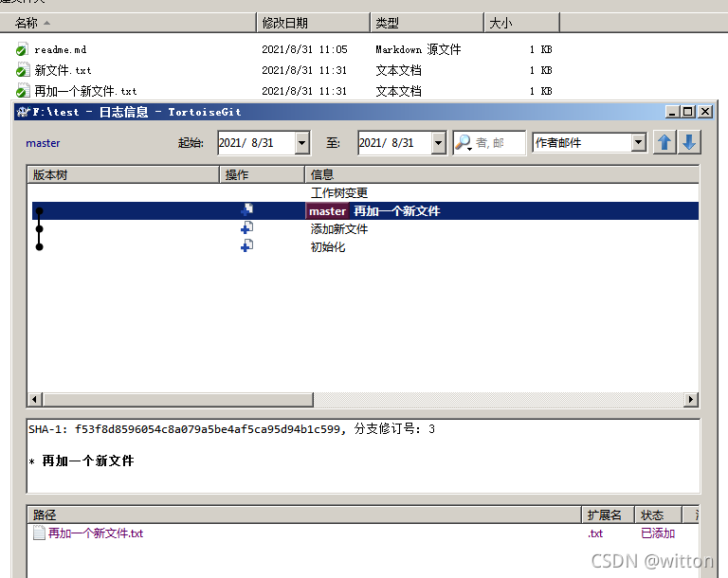Screen dimensions: 728x578
Task: Click the blue up arrow button
Action: point(664,142)
